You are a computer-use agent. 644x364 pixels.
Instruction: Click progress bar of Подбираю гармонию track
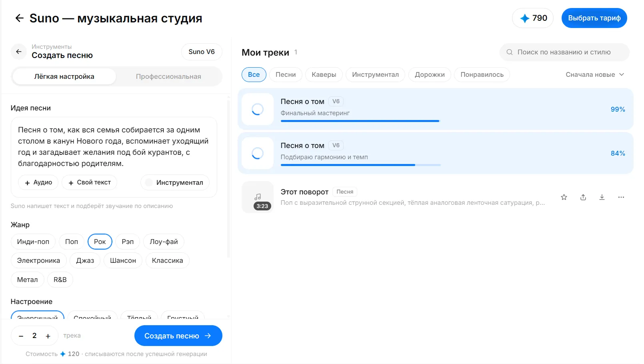360,165
